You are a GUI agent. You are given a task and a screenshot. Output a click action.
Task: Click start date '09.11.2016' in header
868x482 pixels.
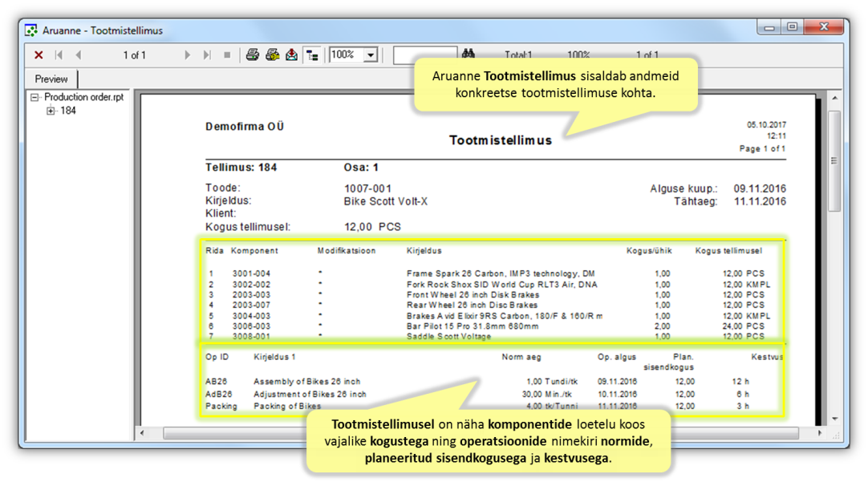[x=760, y=188]
